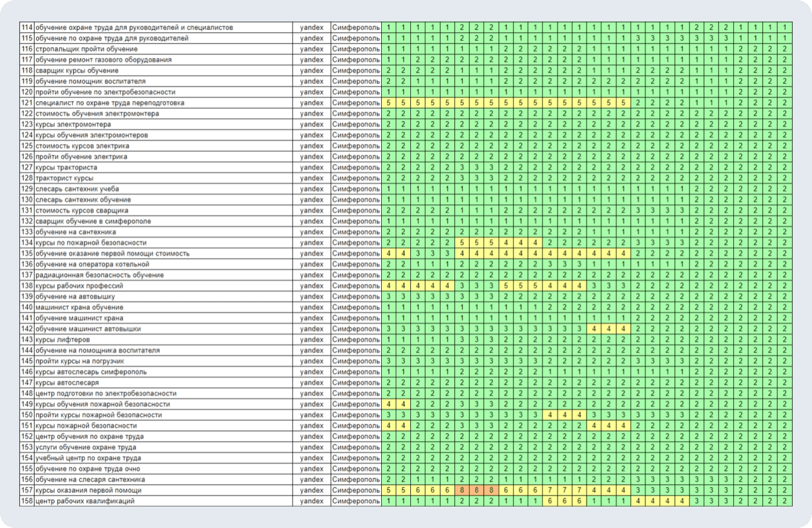Select 'пройти курсы пожарной безопасности' in row 150
This screenshot has width=812, height=528.
163,415
